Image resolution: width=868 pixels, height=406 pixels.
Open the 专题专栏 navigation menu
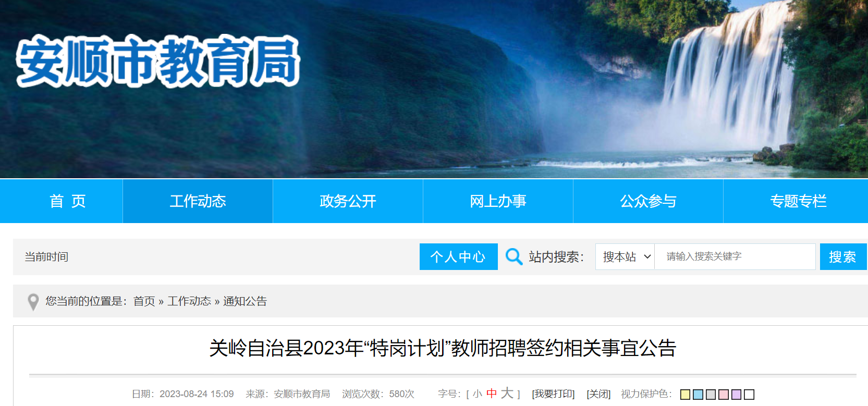point(798,201)
